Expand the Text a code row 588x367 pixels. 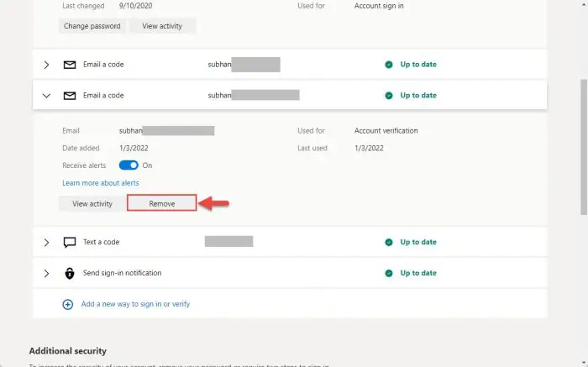(46, 242)
